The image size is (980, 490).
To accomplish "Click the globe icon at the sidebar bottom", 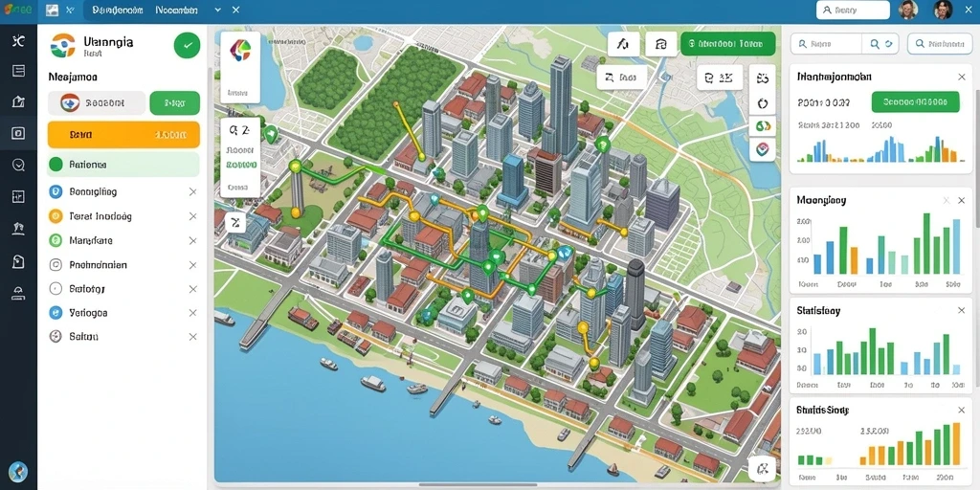I will [x=18, y=471].
